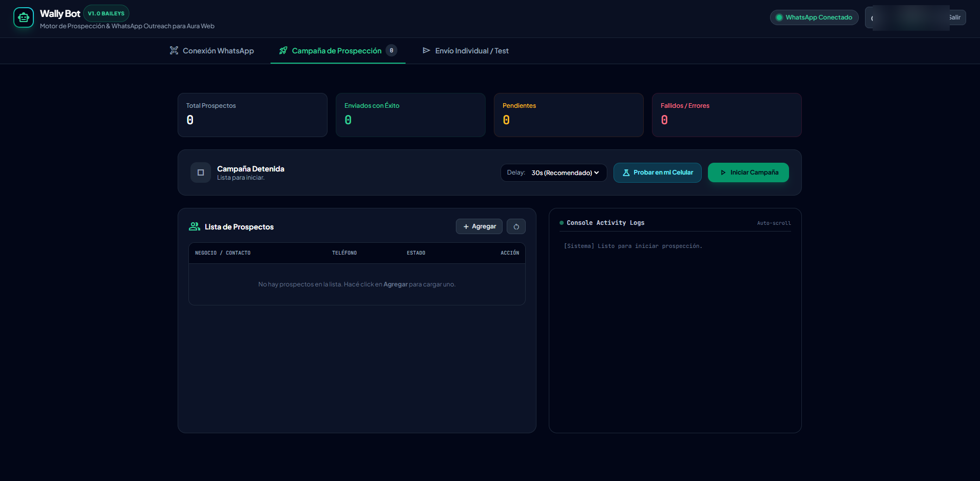This screenshot has width=980, height=481.
Task: Click the Fallidos / Errores stat card
Action: point(727,115)
